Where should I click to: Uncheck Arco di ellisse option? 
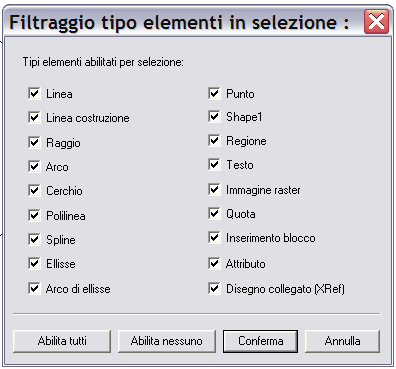[34, 288]
